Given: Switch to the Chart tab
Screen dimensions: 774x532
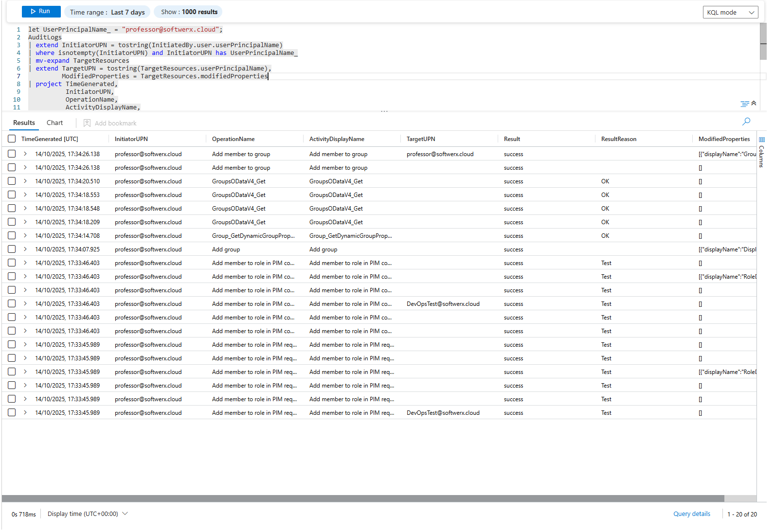Looking at the screenshot, I should pyautogui.click(x=54, y=123).
